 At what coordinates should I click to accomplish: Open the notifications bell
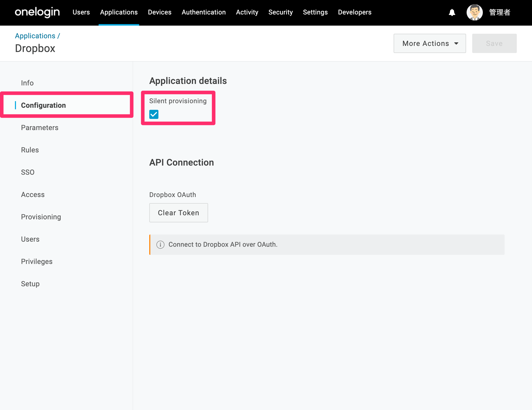[452, 12]
